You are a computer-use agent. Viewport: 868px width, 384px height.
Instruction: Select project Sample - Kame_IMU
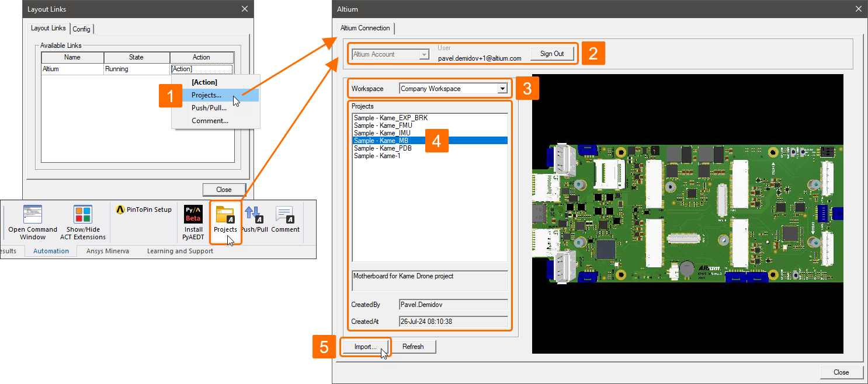click(x=430, y=133)
